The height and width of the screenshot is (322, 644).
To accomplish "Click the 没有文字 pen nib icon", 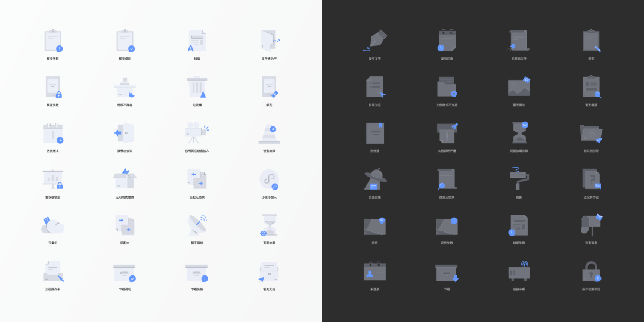I will [x=374, y=41].
